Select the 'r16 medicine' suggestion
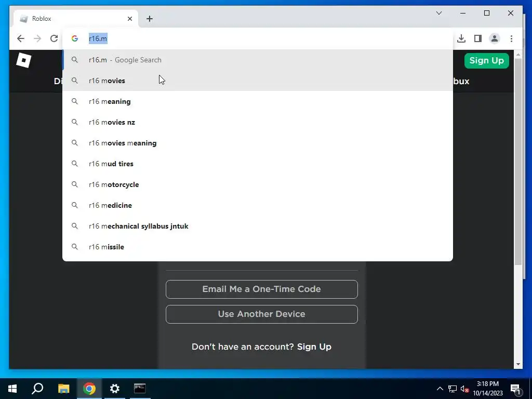Screen dimensions: 532x399 pos(258,205)
